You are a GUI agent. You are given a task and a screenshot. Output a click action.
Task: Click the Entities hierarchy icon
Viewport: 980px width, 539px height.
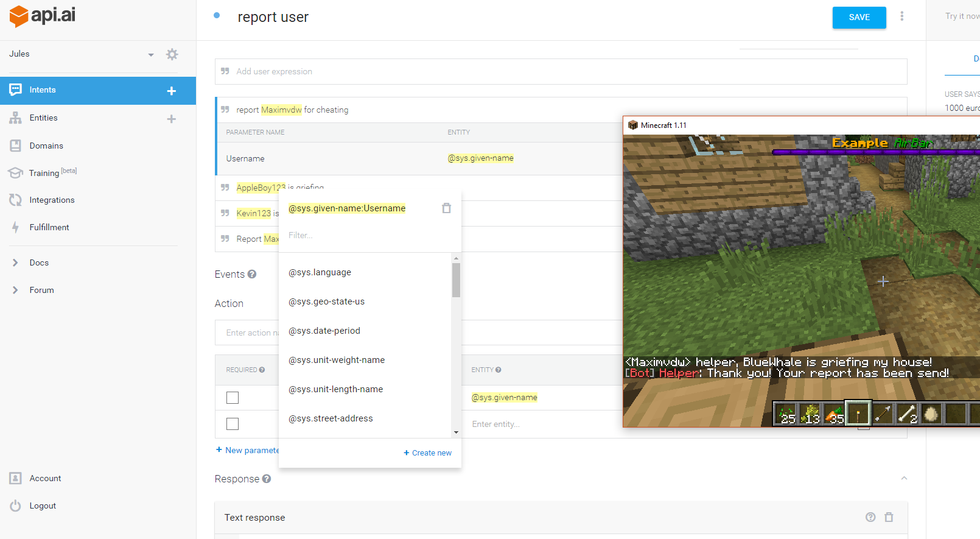[x=16, y=118]
